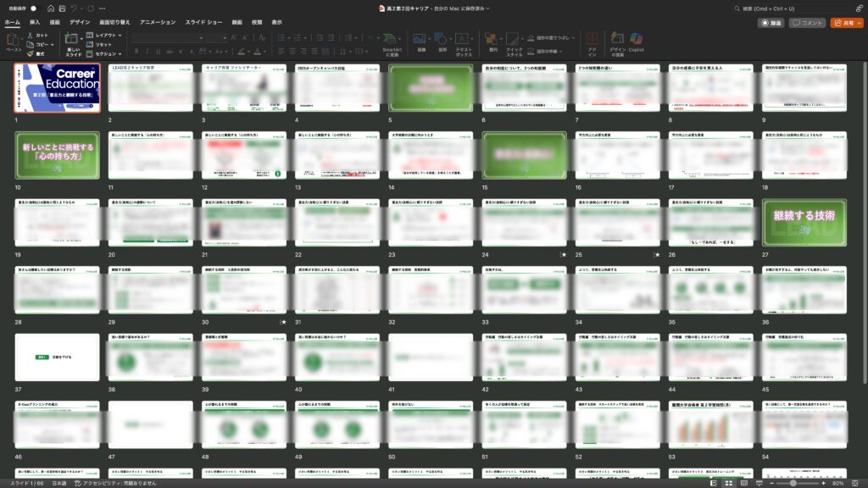The height and width of the screenshot is (488, 868).
Task: Click the Text Box (テキストボックス) icon
Action: pyautogui.click(x=461, y=39)
